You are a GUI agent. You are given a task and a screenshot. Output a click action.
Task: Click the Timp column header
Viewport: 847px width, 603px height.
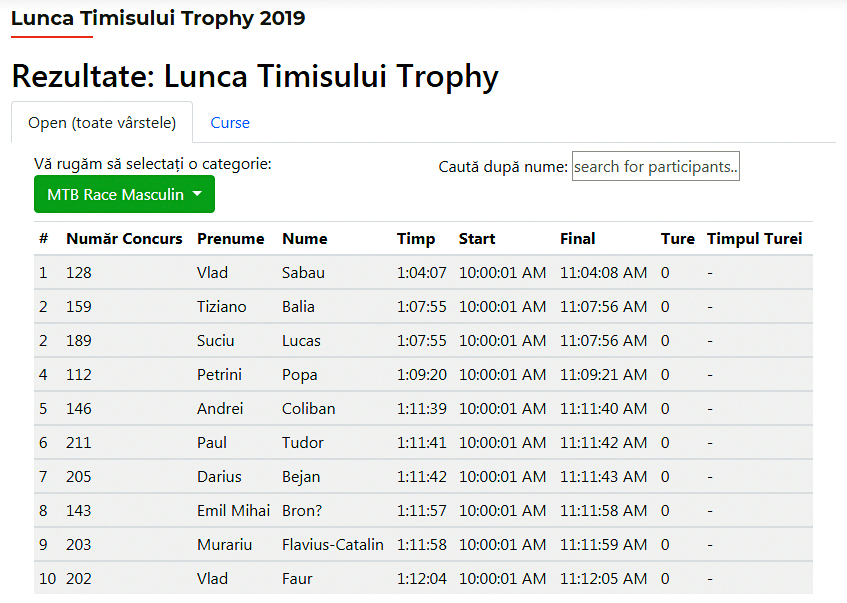pos(415,239)
